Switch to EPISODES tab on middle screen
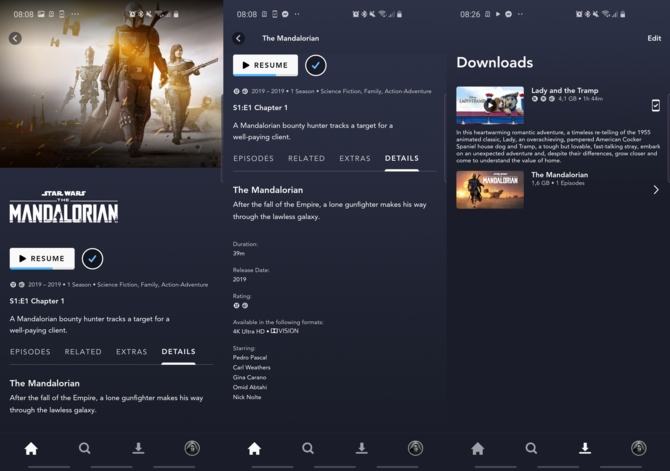670x471 pixels. [x=253, y=159]
